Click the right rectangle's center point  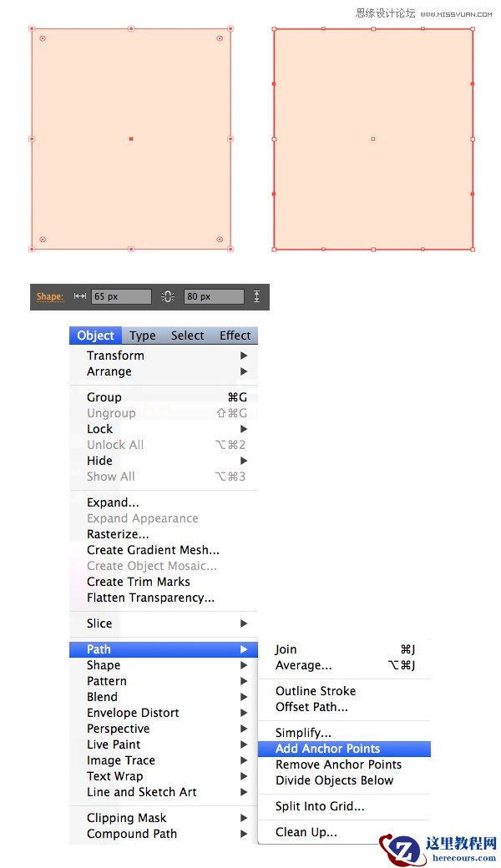[x=372, y=139]
